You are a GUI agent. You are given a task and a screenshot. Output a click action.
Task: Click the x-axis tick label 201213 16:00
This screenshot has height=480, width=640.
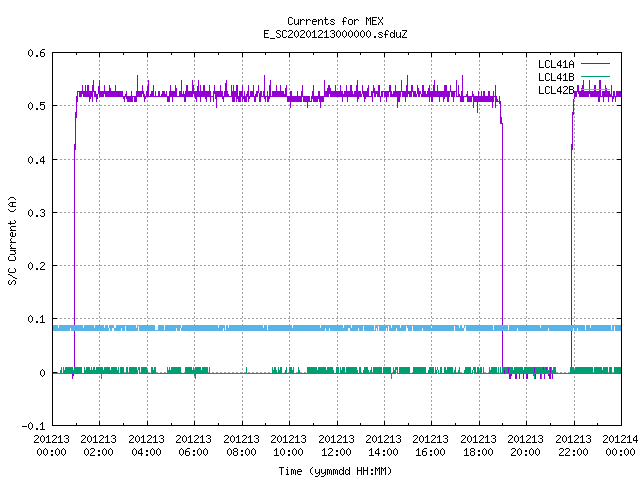431,446
